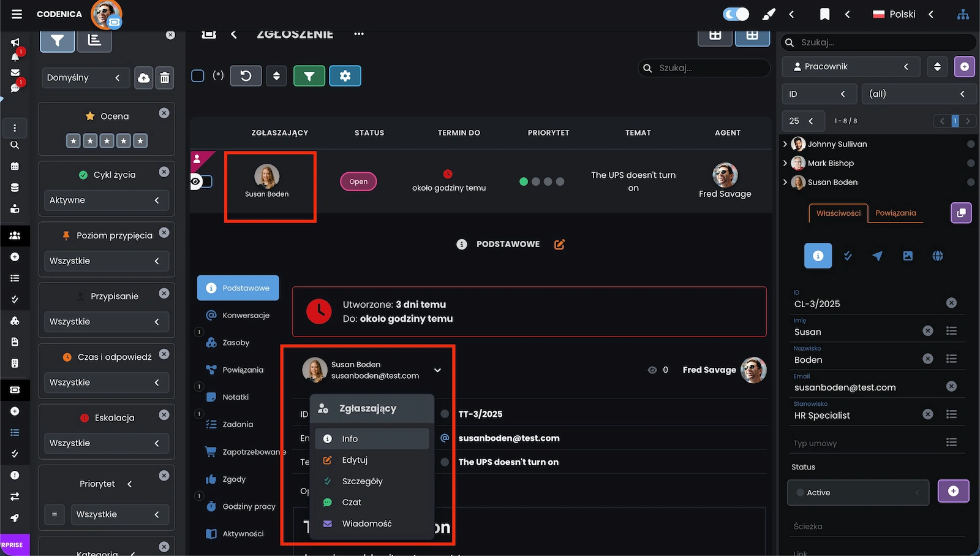Viewport: 980px width, 556px height.
Task: Open the Cykl życia Aktywne dropdown
Action: coord(105,200)
